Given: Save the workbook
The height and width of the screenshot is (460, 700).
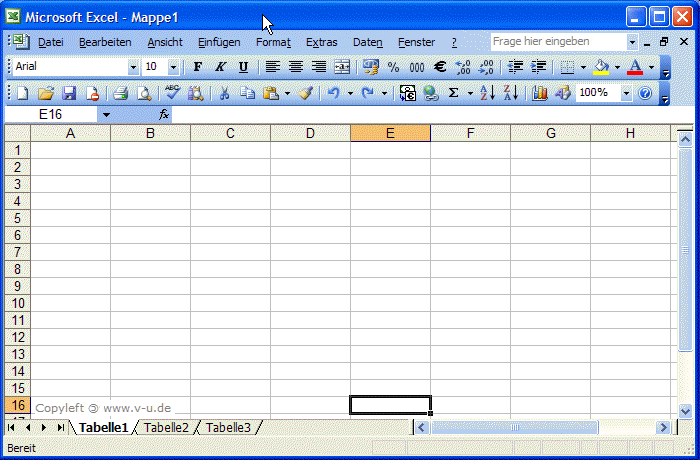Looking at the screenshot, I should 69,93.
